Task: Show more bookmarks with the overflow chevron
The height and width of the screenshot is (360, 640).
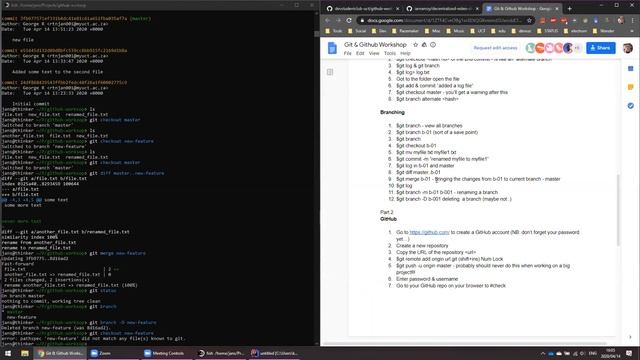Action: pyautogui.click(x=633, y=31)
